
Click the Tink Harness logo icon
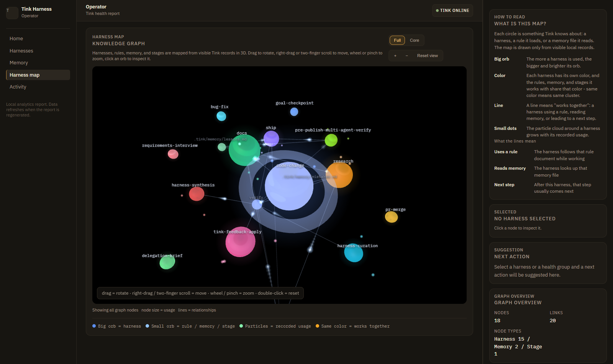[x=12, y=13]
